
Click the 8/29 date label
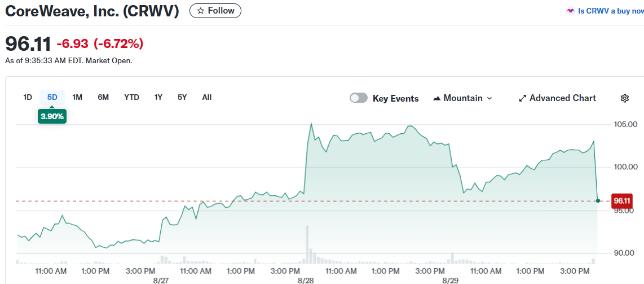pyautogui.click(x=451, y=281)
